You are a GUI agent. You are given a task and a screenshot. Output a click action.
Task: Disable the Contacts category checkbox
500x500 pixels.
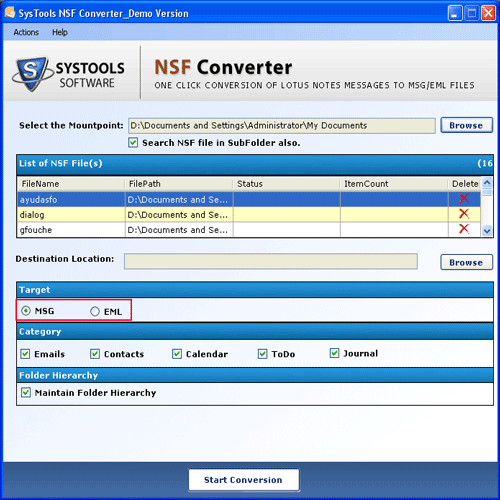[95, 354]
